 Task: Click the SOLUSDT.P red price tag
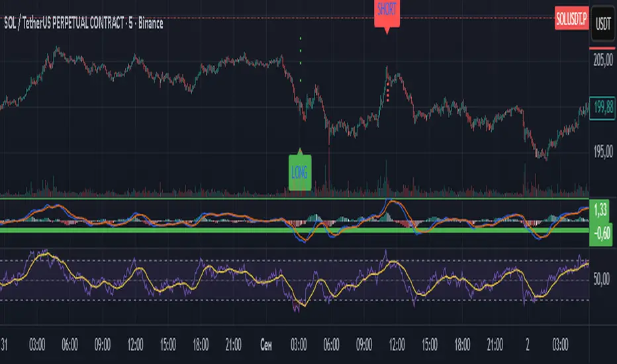pyautogui.click(x=571, y=19)
